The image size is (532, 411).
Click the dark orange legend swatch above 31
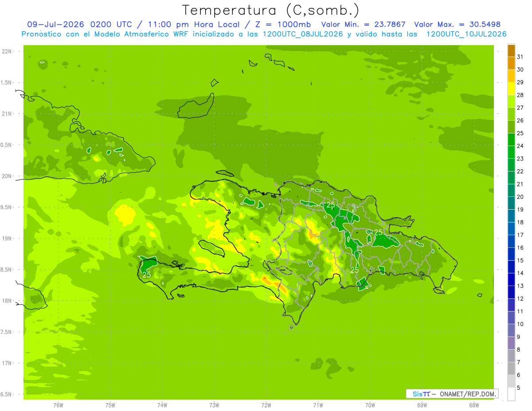pyautogui.click(x=511, y=51)
